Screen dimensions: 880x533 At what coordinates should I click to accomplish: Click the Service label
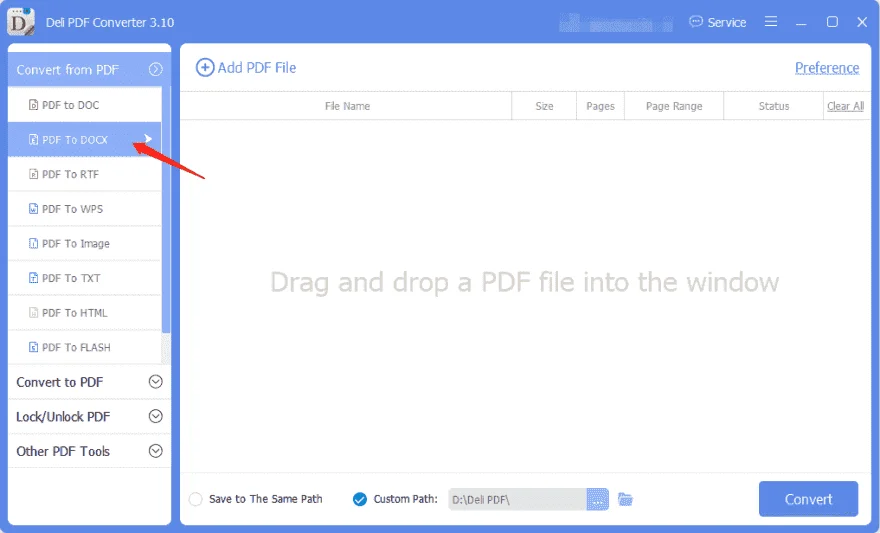pos(727,22)
